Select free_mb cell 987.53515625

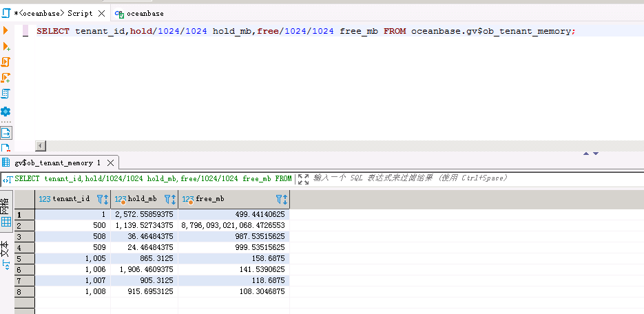click(x=233, y=236)
